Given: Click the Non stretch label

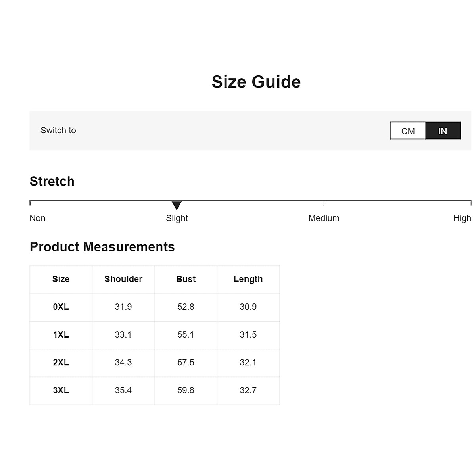Looking at the screenshot, I should [38, 218].
